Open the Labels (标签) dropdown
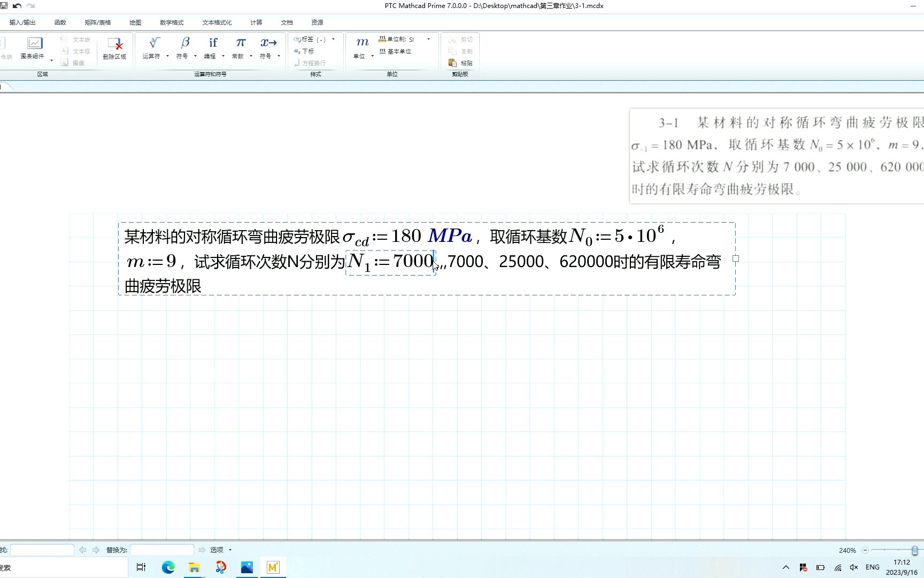Image resolution: width=924 pixels, height=578 pixels. tap(314, 40)
